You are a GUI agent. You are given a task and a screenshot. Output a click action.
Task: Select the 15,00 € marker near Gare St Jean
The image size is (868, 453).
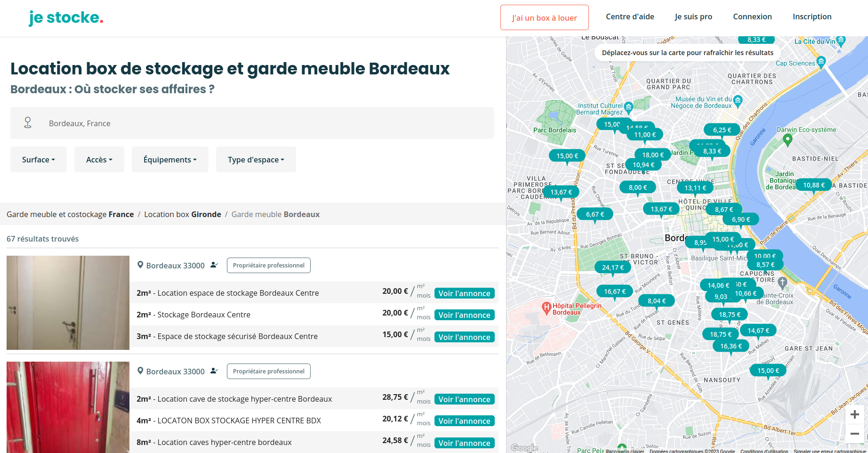click(x=768, y=371)
